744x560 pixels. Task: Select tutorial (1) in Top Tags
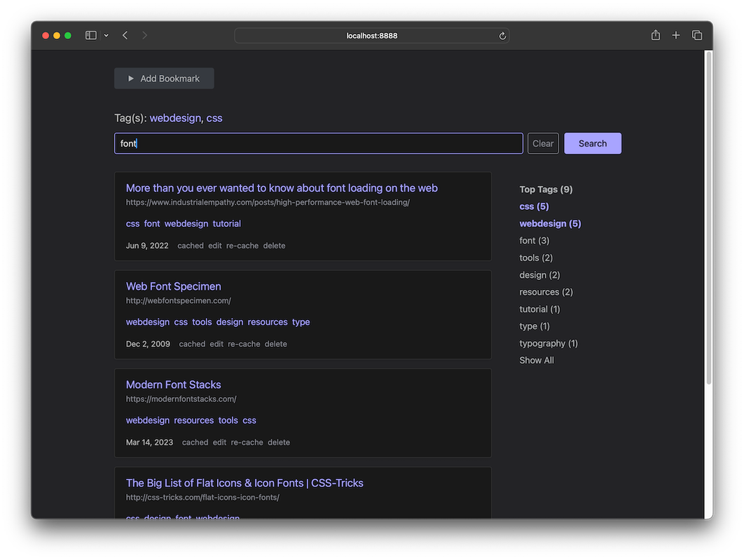[x=539, y=309]
